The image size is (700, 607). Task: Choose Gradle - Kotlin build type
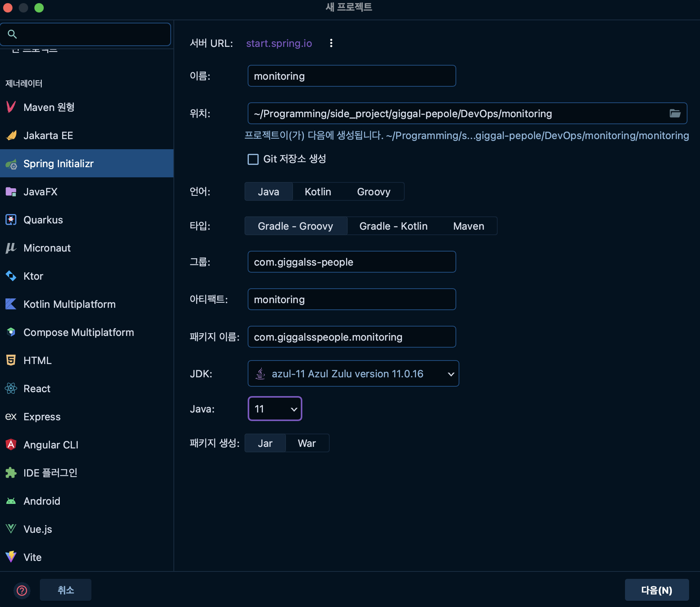point(393,226)
